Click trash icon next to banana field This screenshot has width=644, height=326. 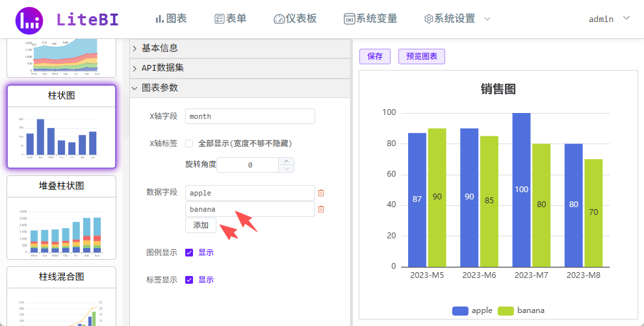coord(320,209)
